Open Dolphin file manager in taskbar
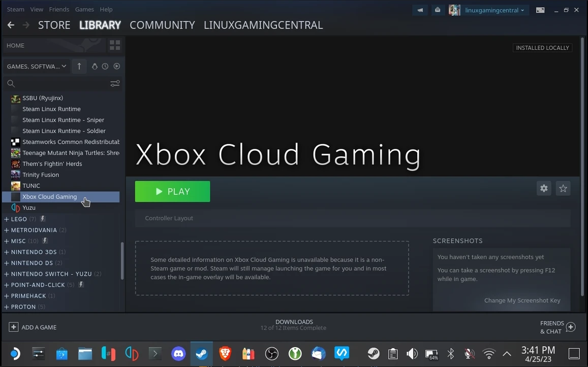 click(x=85, y=353)
